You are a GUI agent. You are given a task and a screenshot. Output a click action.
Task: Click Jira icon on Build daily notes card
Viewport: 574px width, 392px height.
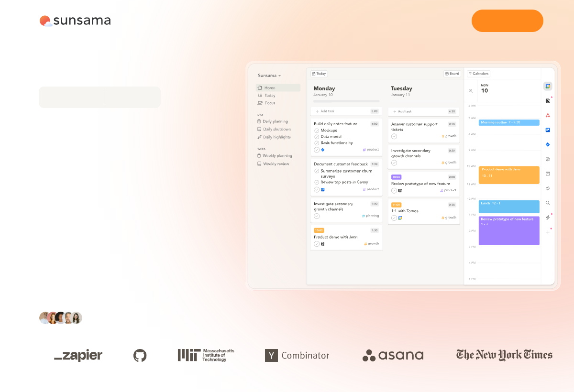[x=323, y=150]
